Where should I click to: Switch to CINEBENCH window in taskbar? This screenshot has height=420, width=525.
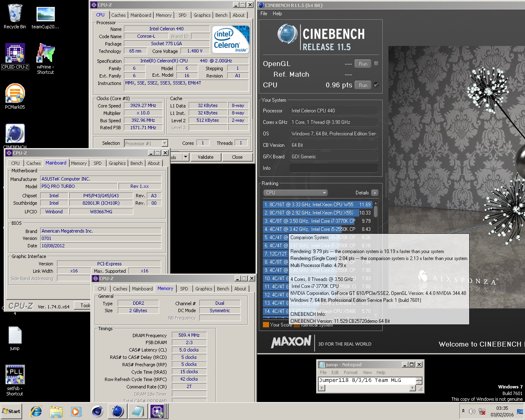tap(118, 411)
